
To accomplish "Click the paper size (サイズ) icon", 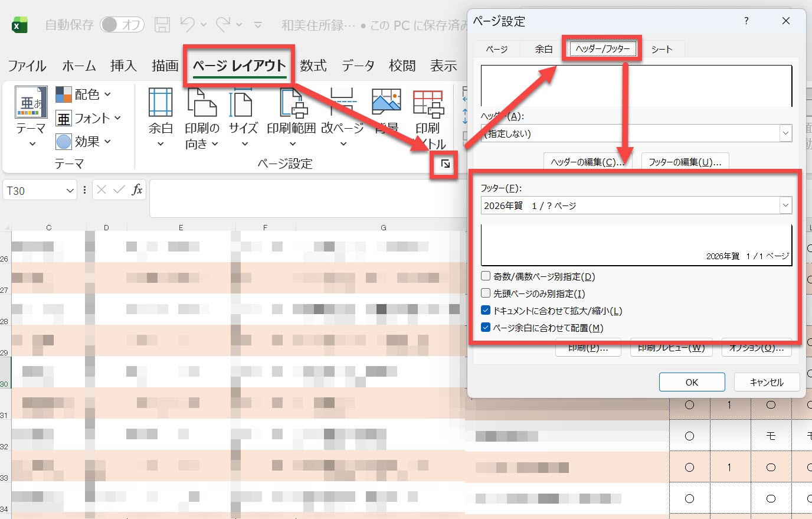I will coord(243,103).
